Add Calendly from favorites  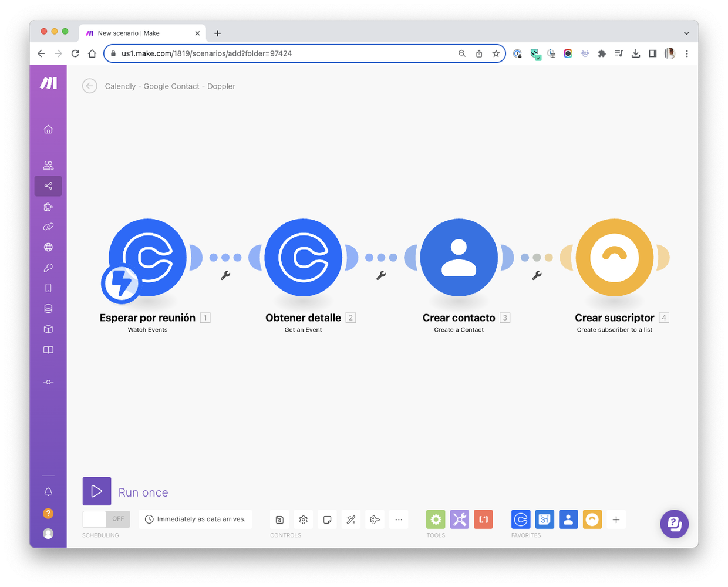521,519
